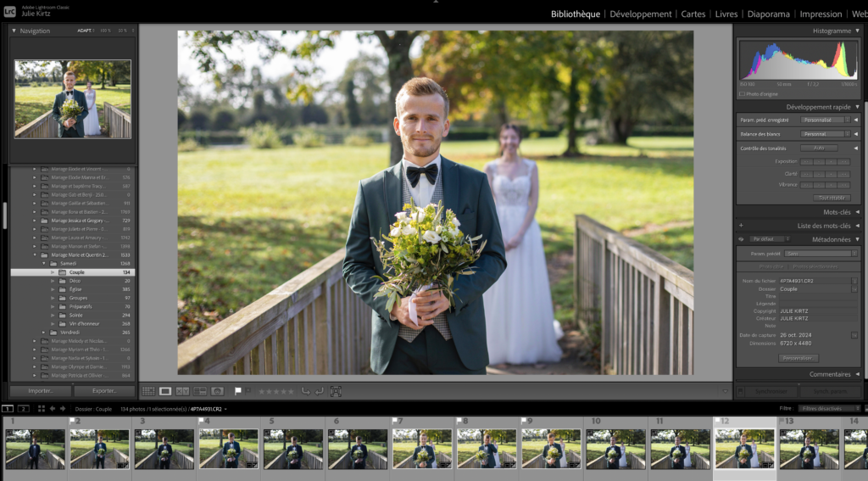868x481 pixels.
Task: Click the Importer... button
Action: (41, 391)
